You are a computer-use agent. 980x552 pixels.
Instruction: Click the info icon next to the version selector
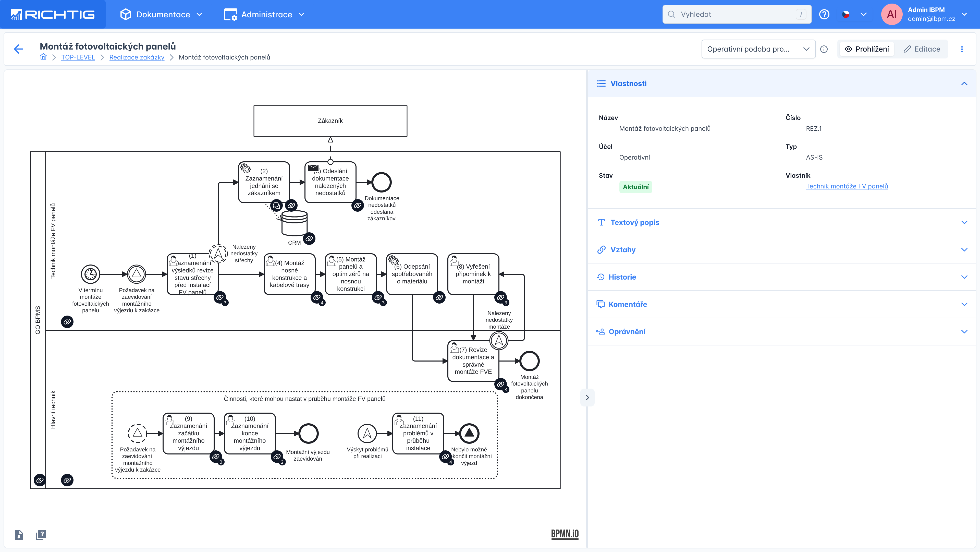[824, 49]
